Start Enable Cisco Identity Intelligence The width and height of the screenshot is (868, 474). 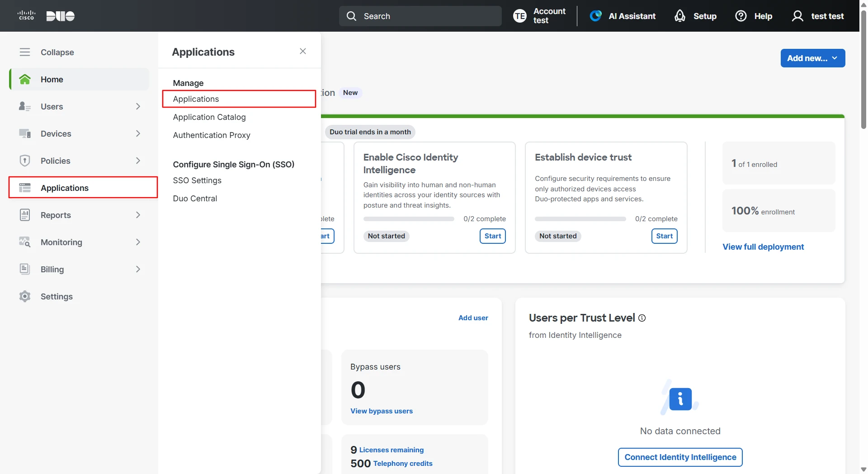point(493,236)
